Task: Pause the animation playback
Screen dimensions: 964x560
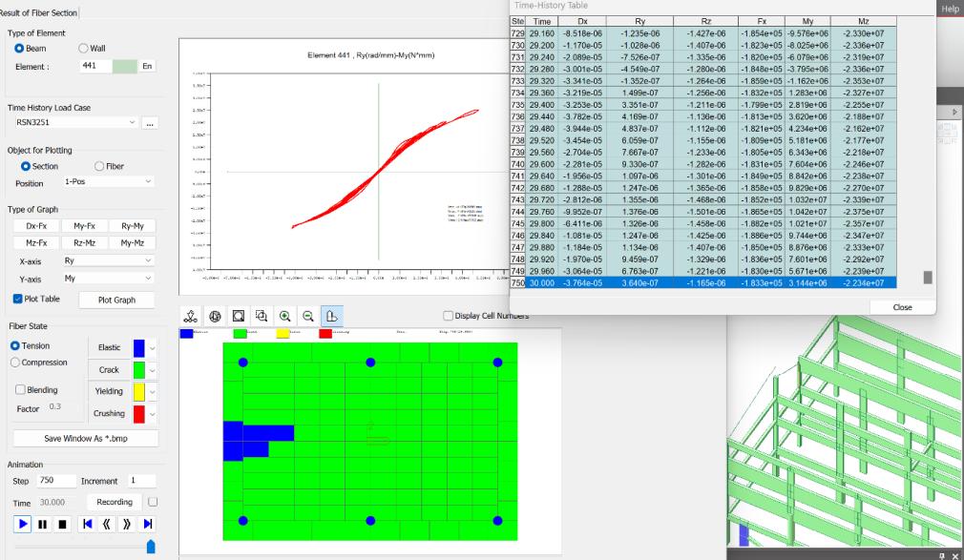Action: [x=43, y=524]
